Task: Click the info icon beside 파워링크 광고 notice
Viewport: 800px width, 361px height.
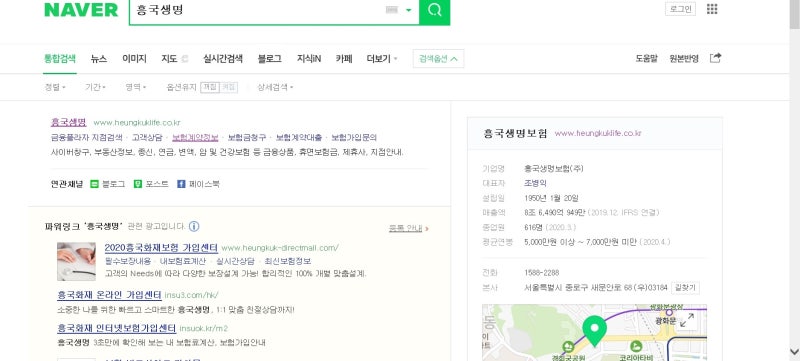Action: [x=194, y=226]
